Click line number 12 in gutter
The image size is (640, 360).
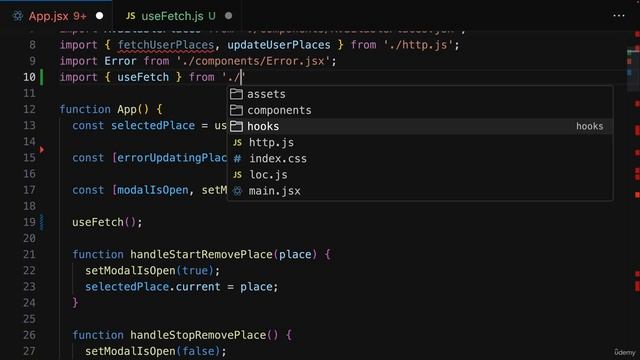click(29, 109)
